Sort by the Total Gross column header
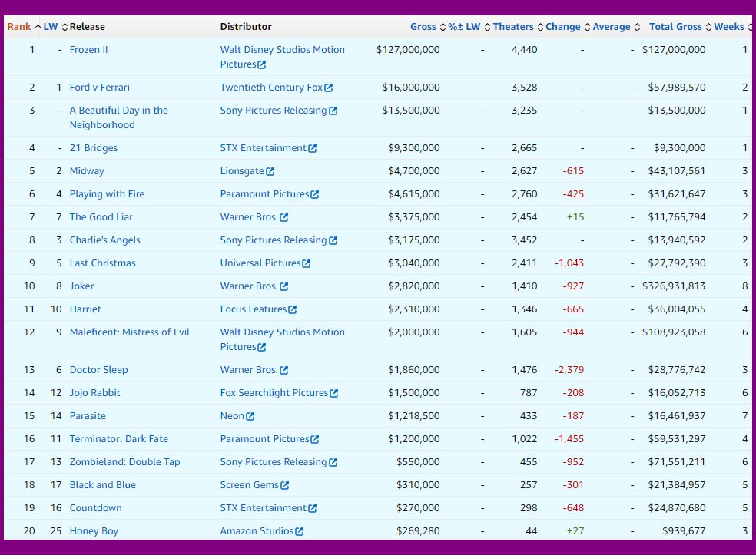Screen dimensions: 756x555 [675, 27]
